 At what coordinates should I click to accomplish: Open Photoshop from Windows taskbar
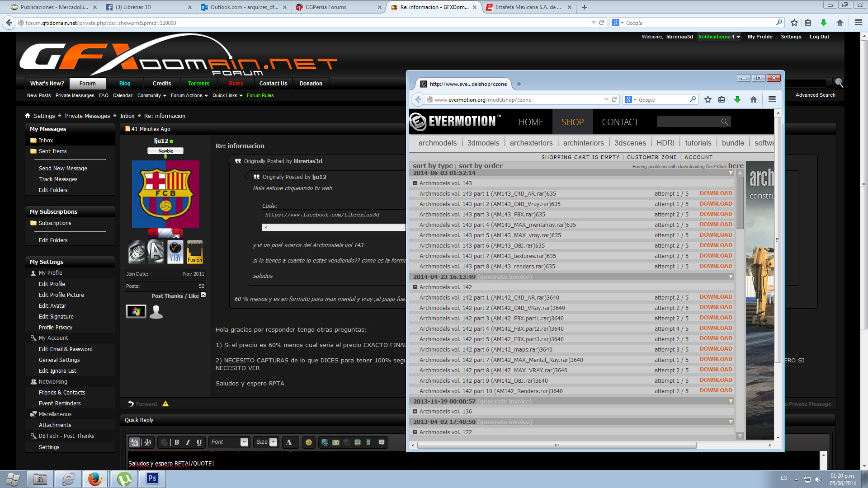(x=152, y=479)
